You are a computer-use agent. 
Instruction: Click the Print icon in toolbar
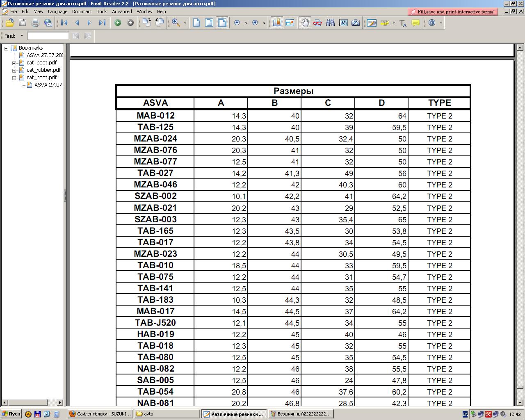click(35, 23)
